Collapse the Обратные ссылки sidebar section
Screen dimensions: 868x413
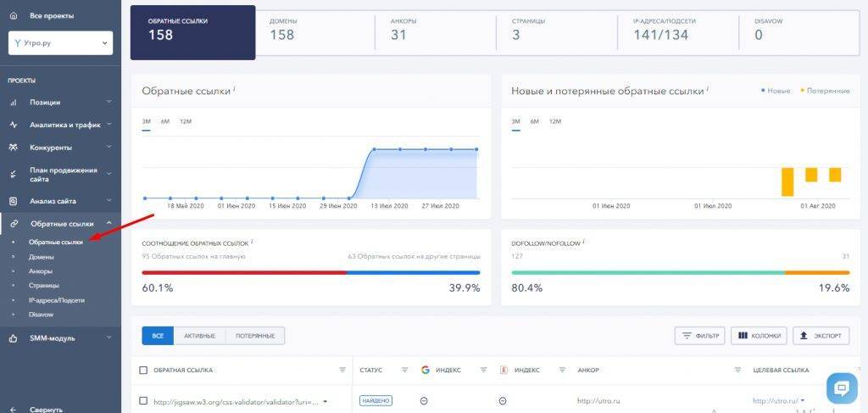pyautogui.click(x=108, y=224)
